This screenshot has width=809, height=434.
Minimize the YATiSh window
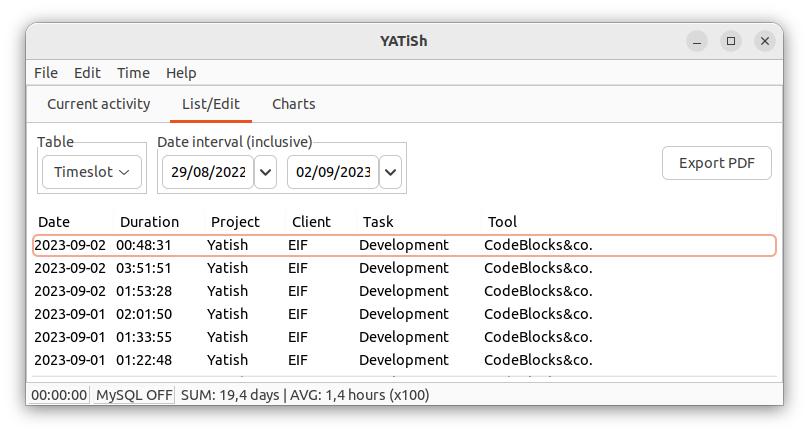(697, 41)
